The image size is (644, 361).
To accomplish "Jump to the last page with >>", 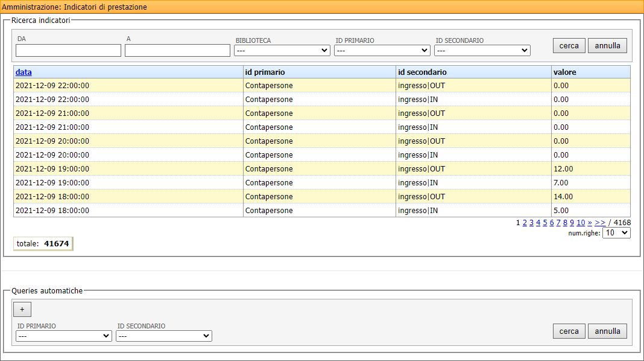I will click(x=599, y=222).
